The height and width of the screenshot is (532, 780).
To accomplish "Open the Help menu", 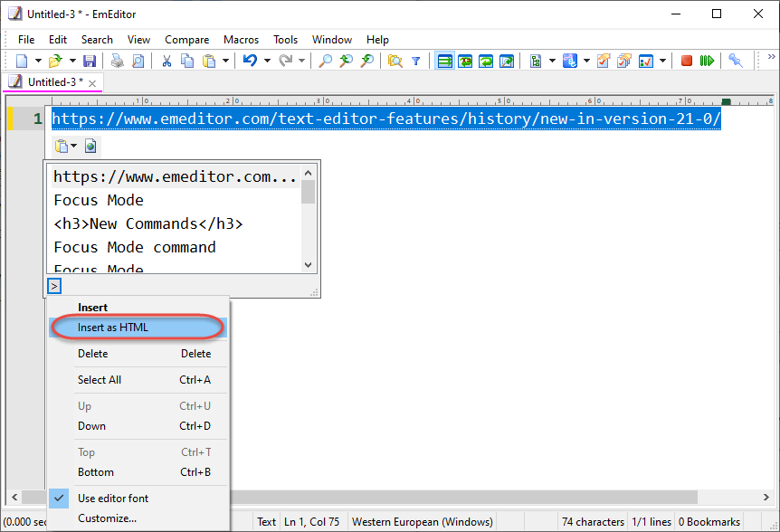I will point(377,40).
